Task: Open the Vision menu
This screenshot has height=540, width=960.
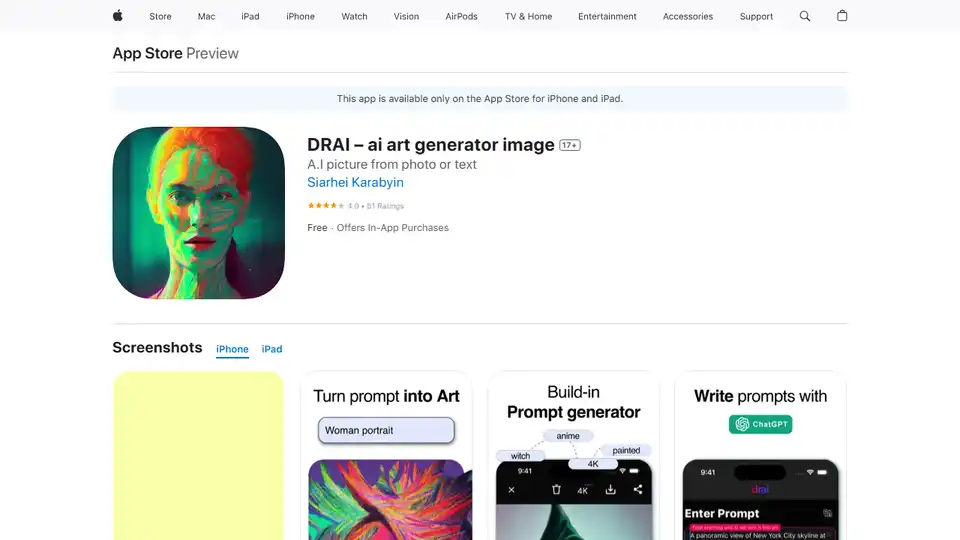Action: 407,17
